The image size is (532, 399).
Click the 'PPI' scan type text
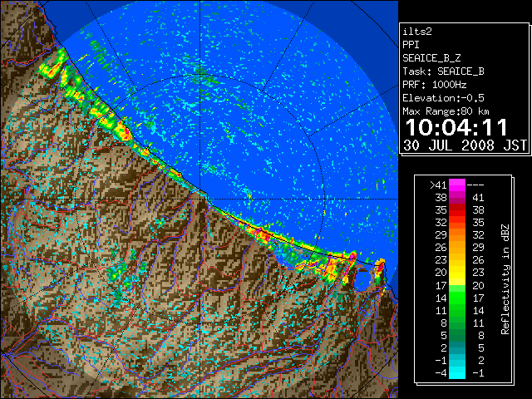click(411, 45)
